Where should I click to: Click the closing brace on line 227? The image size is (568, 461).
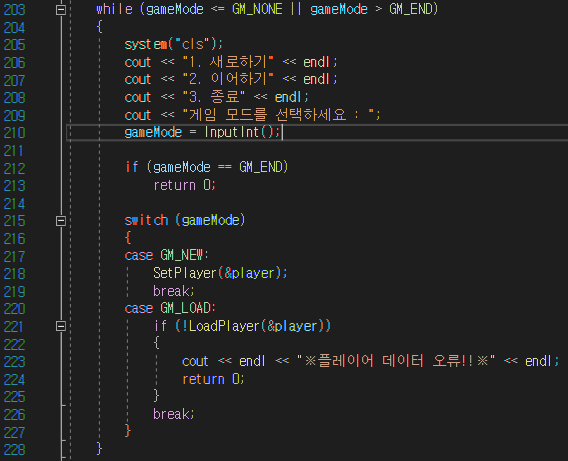[x=128, y=431]
